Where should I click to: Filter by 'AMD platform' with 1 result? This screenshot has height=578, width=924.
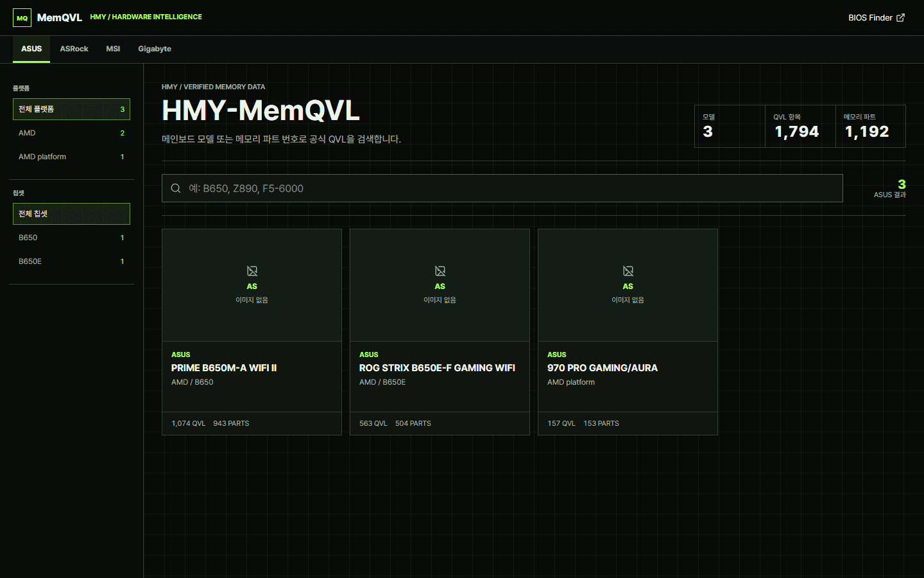[x=71, y=157]
